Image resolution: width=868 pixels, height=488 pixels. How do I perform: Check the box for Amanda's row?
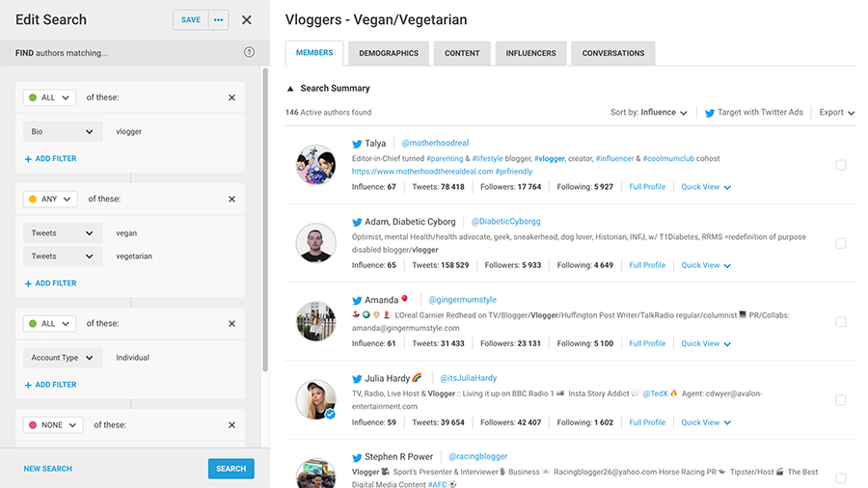pyautogui.click(x=841, y=322)
